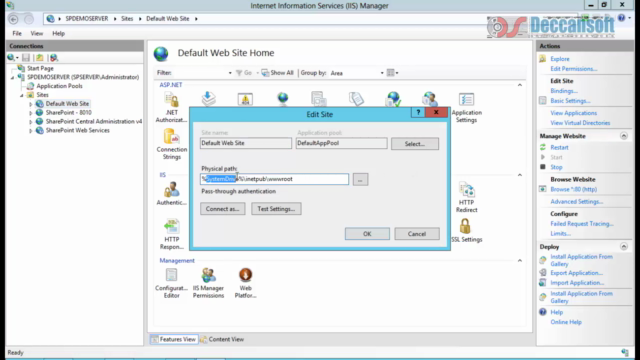The image size is (640, 360).
Task: Switch to Content View tab
Action: pos(222,339)
